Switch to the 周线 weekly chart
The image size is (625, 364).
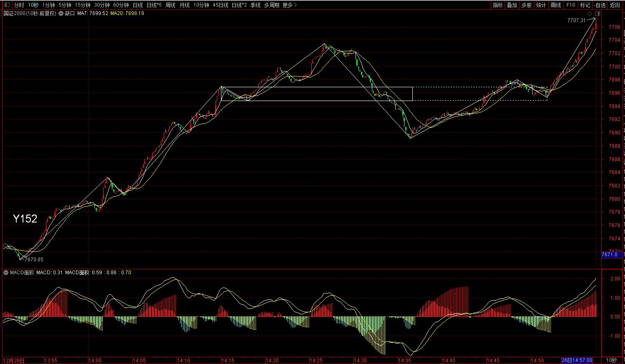pyautogui.click(x=170, y=5)
